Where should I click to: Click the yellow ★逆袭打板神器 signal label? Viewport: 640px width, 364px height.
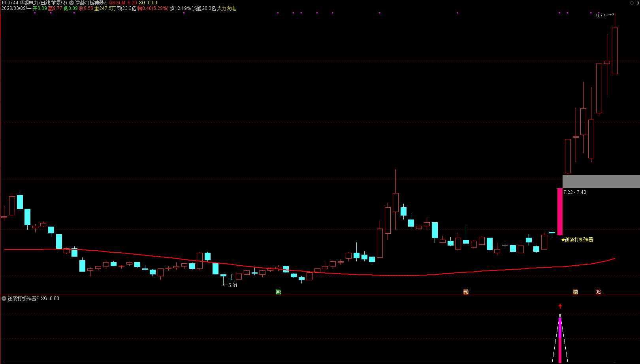(x=577, y=240)
